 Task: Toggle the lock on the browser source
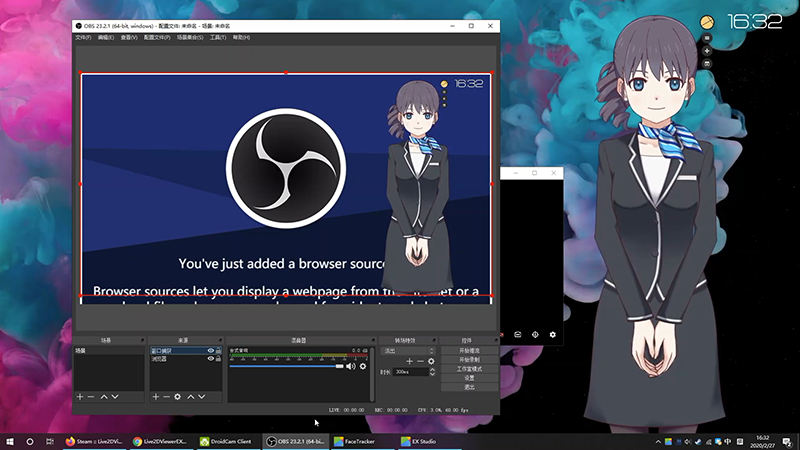(x=218, y=359)
